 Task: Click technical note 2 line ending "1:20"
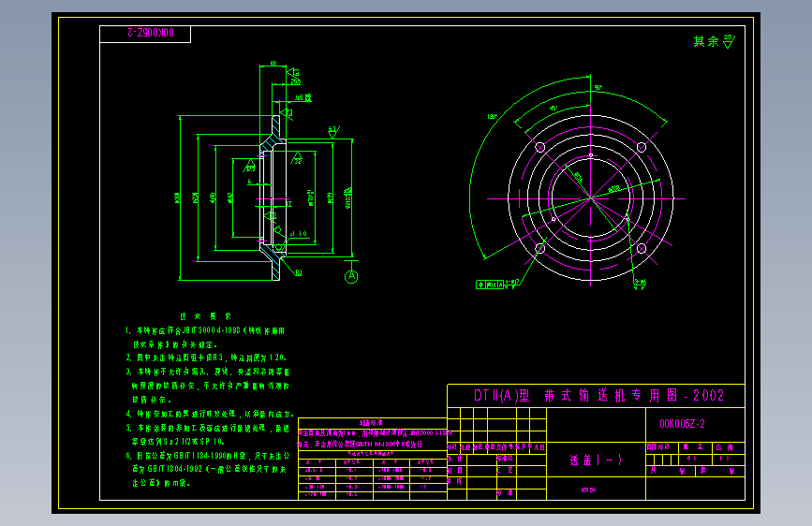coord(206,358)
